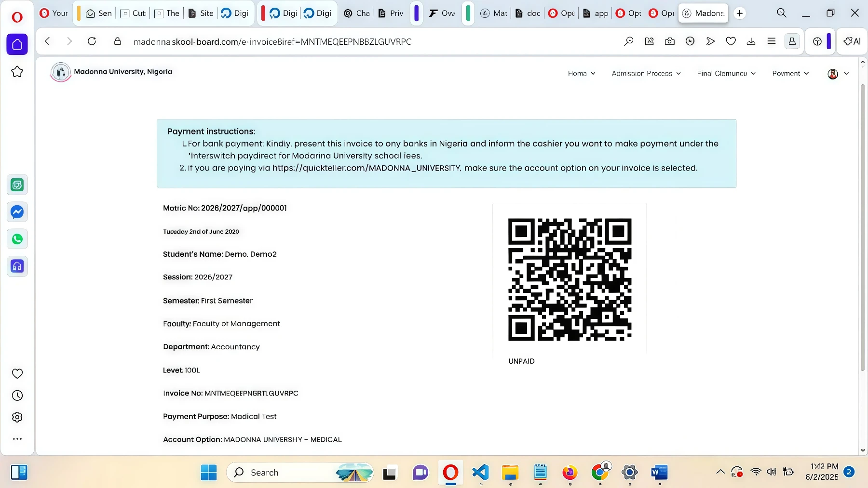The width and height of the screenshot is (868, 488).
Task: Open History clock icon in sidebar
Action: [x=17, y=396]
